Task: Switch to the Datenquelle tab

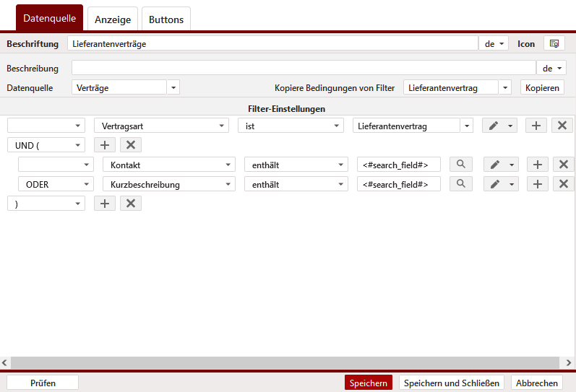Action: click(50, 18)
